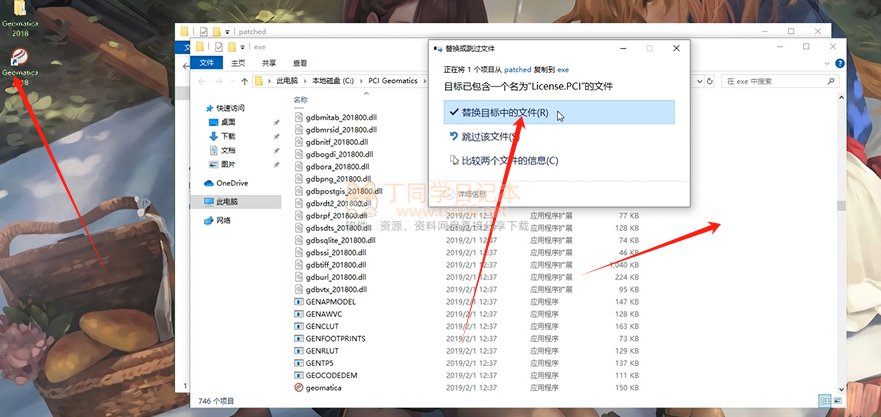Select the geomatica application file icon

coord(299,387)
